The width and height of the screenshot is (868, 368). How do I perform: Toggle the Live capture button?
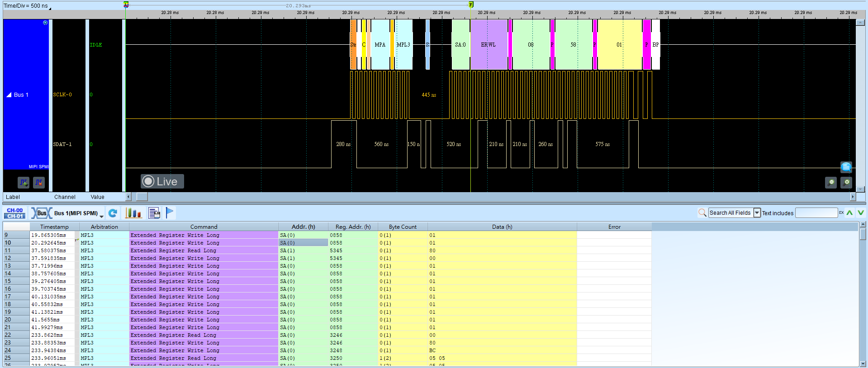point(162,181)
